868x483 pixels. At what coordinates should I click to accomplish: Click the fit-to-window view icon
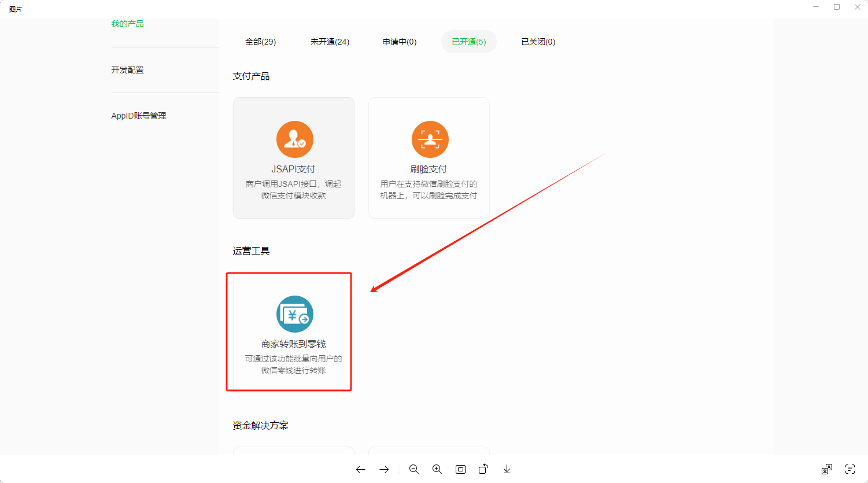[460, 469]
